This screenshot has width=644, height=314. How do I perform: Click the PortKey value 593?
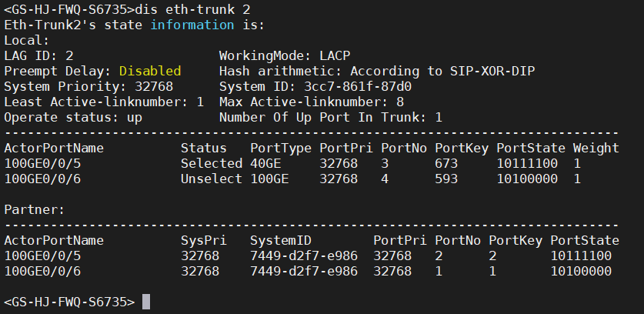coord(446,179)
